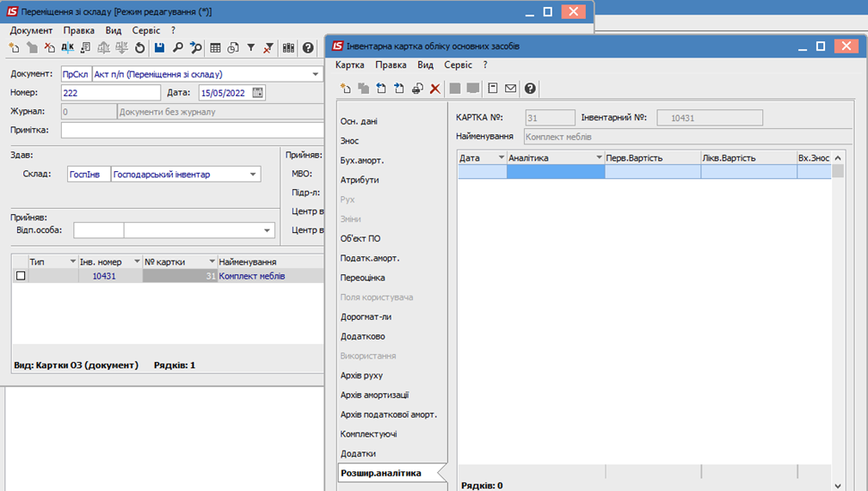
Task: Switch to Податк.аморт. tab
Action: tap(370, 258)
